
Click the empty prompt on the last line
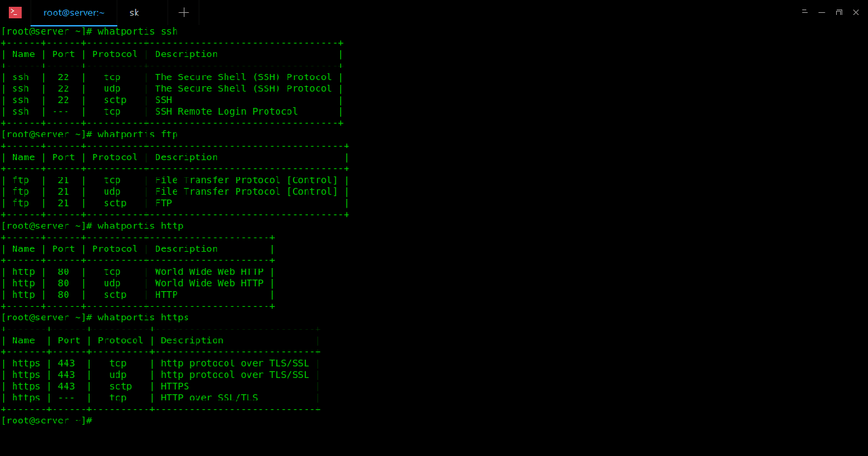pyautogui.click(x=46, y=421)
